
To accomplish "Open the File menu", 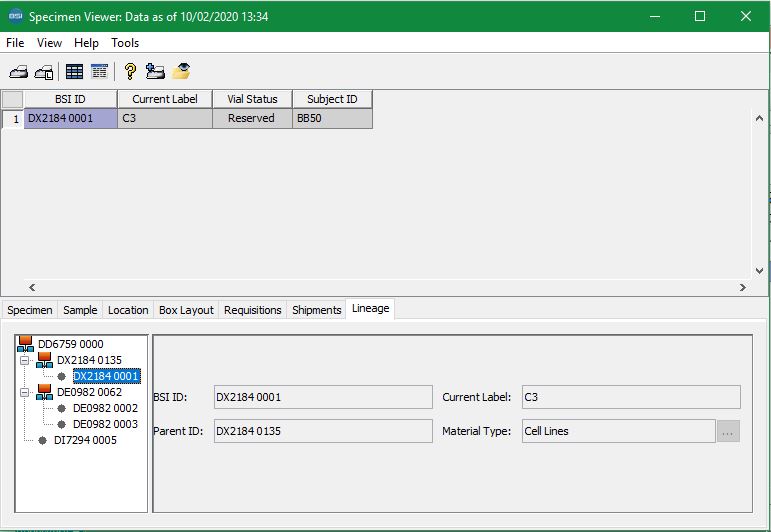I will click(15, 43).
